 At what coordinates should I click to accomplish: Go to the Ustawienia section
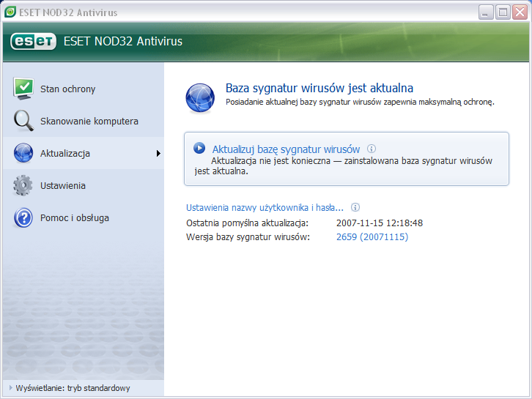click(84, 185)
